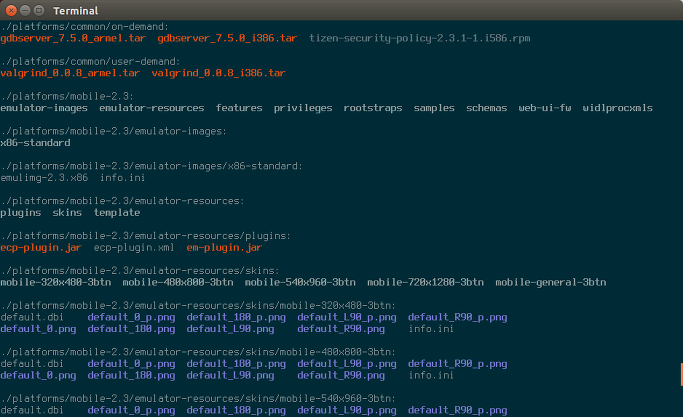Click emulator-resources in the mobile-2.3 listing
Image resolution: width=683 pixels, height=417 pixels.
(152, 108)
